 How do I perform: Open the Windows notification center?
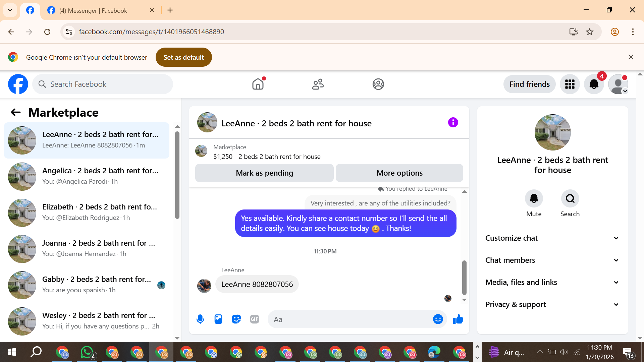coord(628,352)
